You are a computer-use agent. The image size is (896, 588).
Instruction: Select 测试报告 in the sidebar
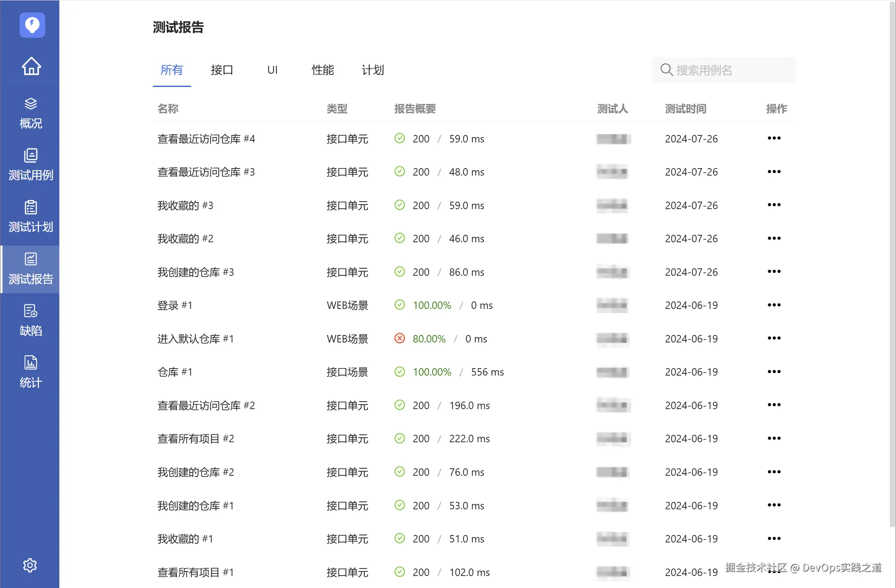pos(31,269)
